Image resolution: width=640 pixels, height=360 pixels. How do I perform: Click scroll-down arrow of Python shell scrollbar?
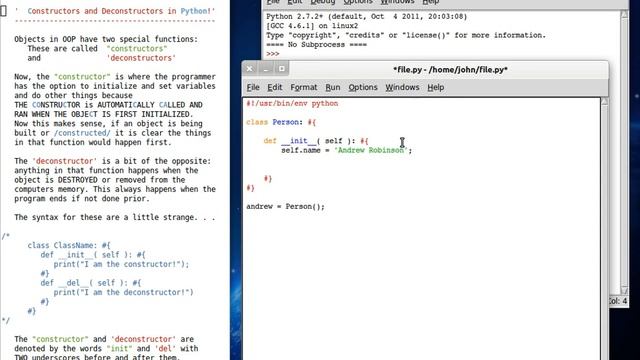(x=624, y=290)
